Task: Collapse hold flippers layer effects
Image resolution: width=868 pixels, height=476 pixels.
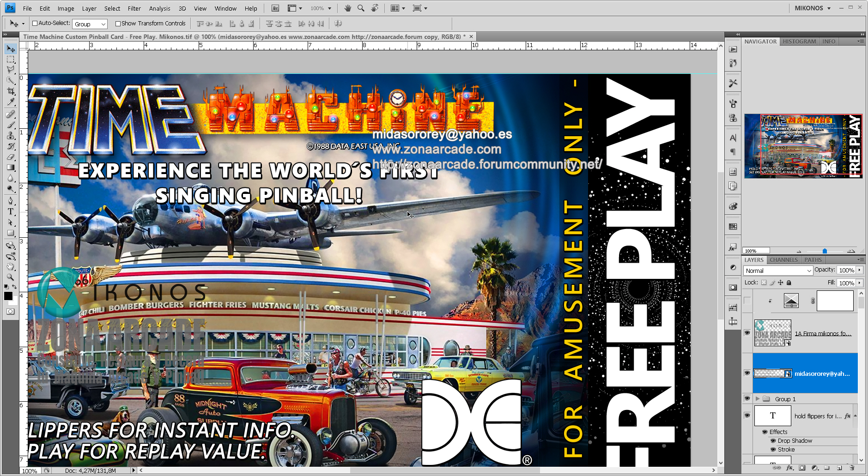Action: pos(855,416)
